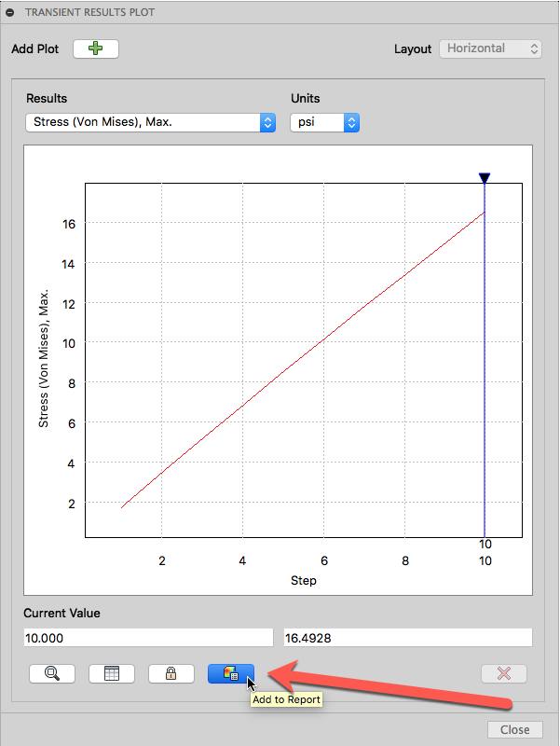Click the Add Plot label
The height and width of the screenshot is (746, 560).
pyautogui.click(x=35, y=49)
